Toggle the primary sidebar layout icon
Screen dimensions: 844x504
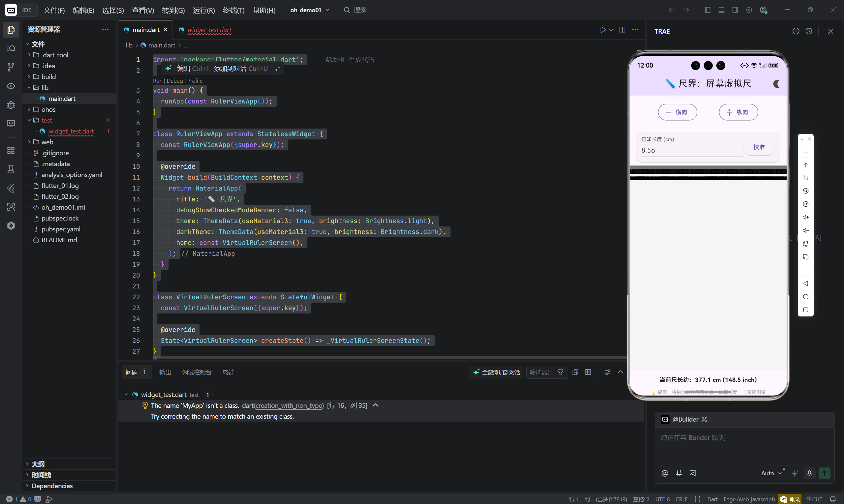(x=707, y=10)
